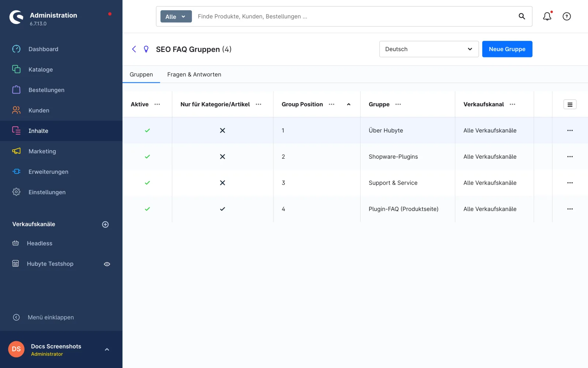Toggle active checkmark of Über Hubyte row

point(147,130)
